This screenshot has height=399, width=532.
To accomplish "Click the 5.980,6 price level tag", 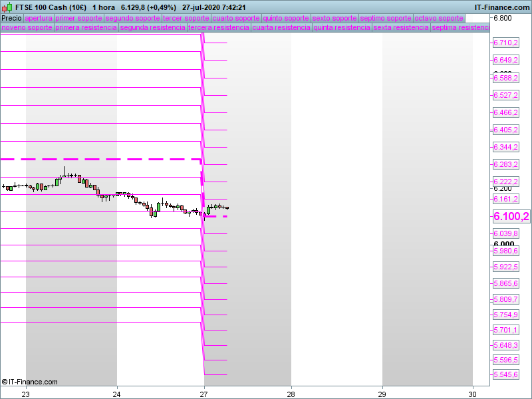I will [x=506, y=251].
